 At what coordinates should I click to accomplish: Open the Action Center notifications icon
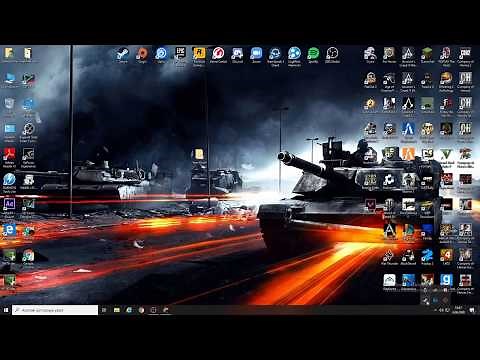click(x=472, y=310)
